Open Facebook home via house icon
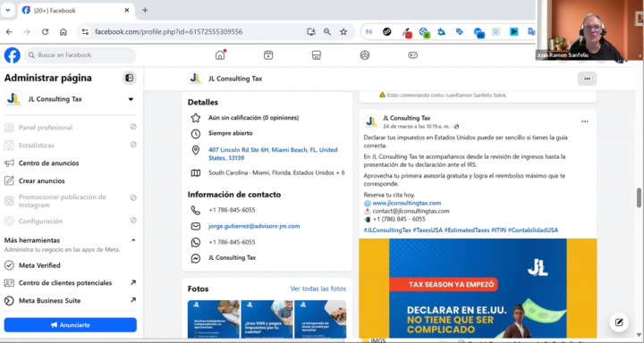The image size is (644, 343). pyautogui.click(x=220, y=55)
